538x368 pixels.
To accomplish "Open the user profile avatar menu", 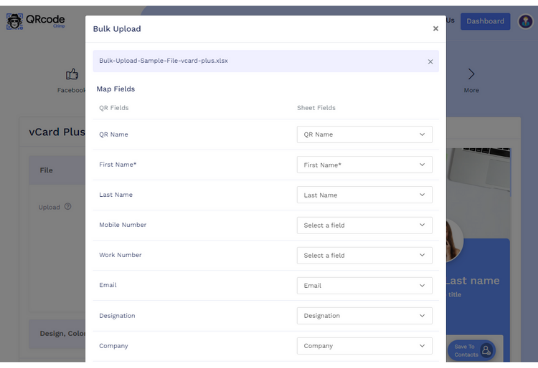I will click(x=525, y=21).
